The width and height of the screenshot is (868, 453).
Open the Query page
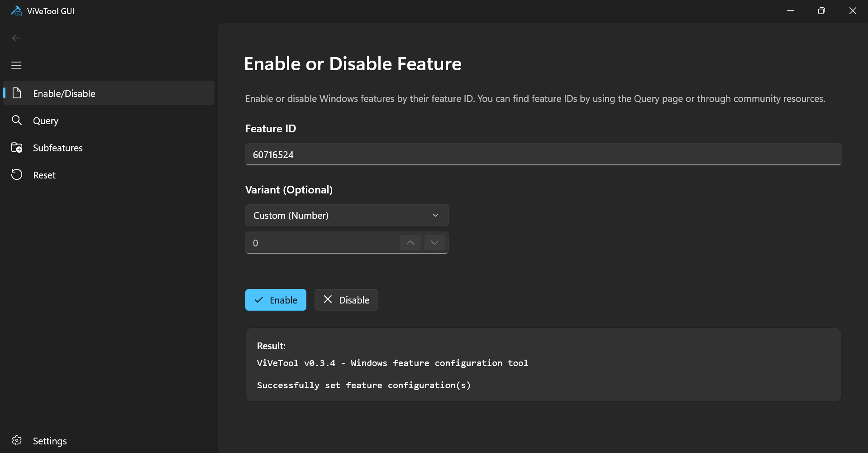(x=109, y=120)
